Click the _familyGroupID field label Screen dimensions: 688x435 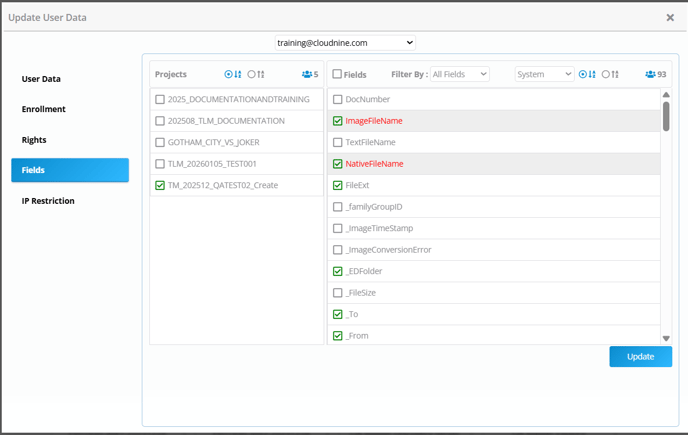tap(374, 207)
